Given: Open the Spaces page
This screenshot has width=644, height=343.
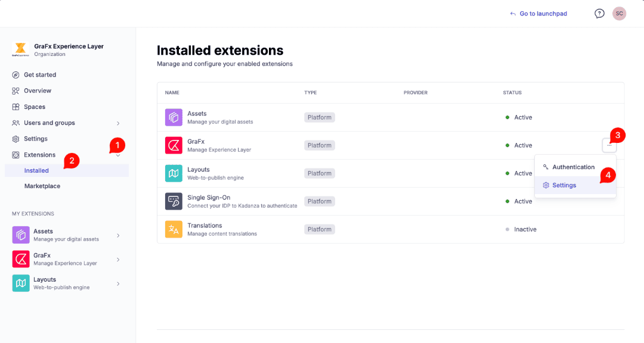Looking at the screenshot, I should click(35, 107).
